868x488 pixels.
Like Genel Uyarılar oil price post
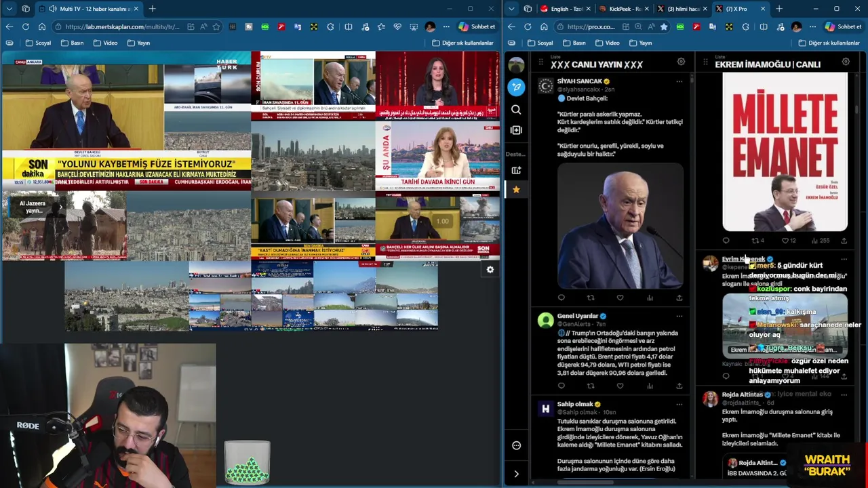(x=620, y=386)
